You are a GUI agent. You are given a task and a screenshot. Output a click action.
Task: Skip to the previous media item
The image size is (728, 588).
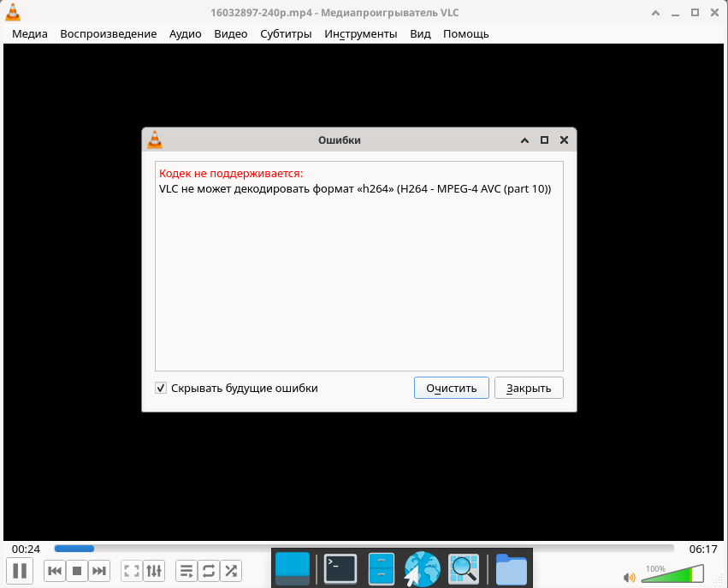[x=55, y=571]
